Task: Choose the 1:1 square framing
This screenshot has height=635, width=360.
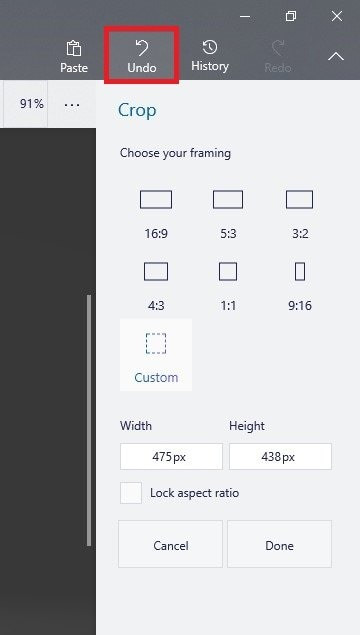Action: pyautogui.click(x=228, y=286)
